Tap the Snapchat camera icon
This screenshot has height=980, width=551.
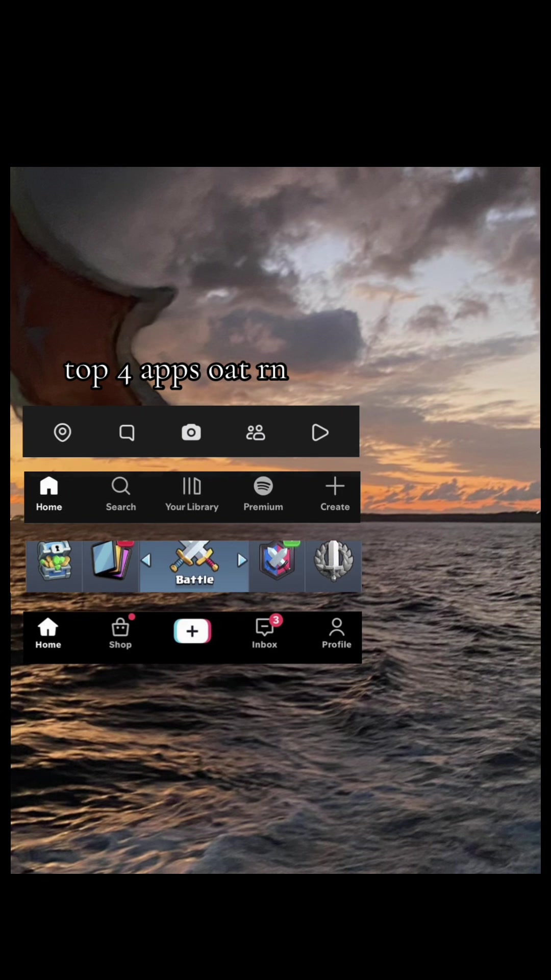[x=191, y=432]
